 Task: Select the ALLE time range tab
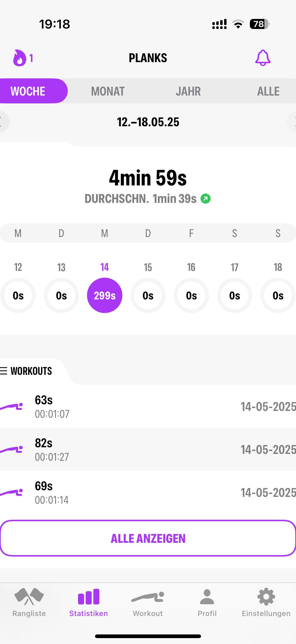[268, 91]
